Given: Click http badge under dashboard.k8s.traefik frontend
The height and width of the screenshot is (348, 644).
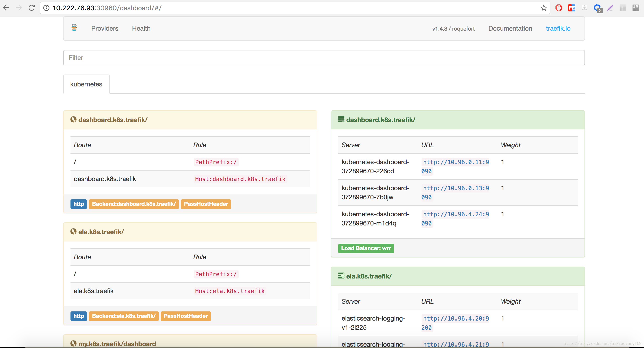Looking at the screenshot, I should [78, 204].
